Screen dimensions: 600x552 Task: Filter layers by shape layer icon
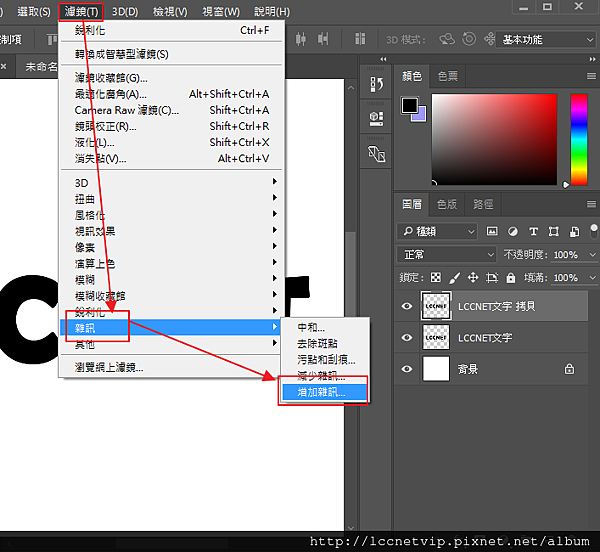click(553, 231)
